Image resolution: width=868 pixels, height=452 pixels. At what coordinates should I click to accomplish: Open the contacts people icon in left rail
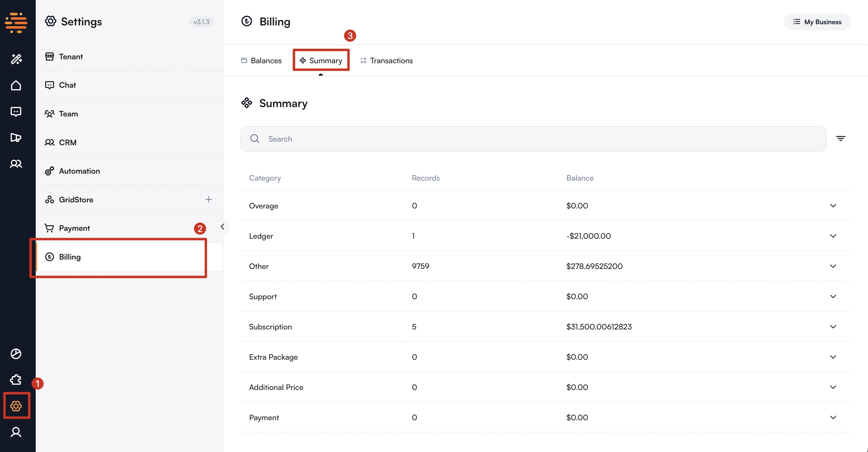tap(16, 164)
